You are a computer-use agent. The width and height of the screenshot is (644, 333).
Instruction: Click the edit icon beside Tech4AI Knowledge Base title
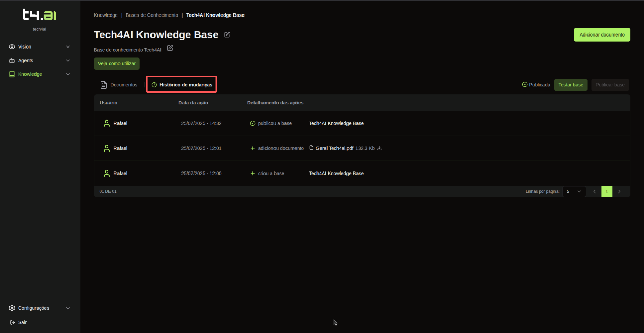click(x=227, y=35)
